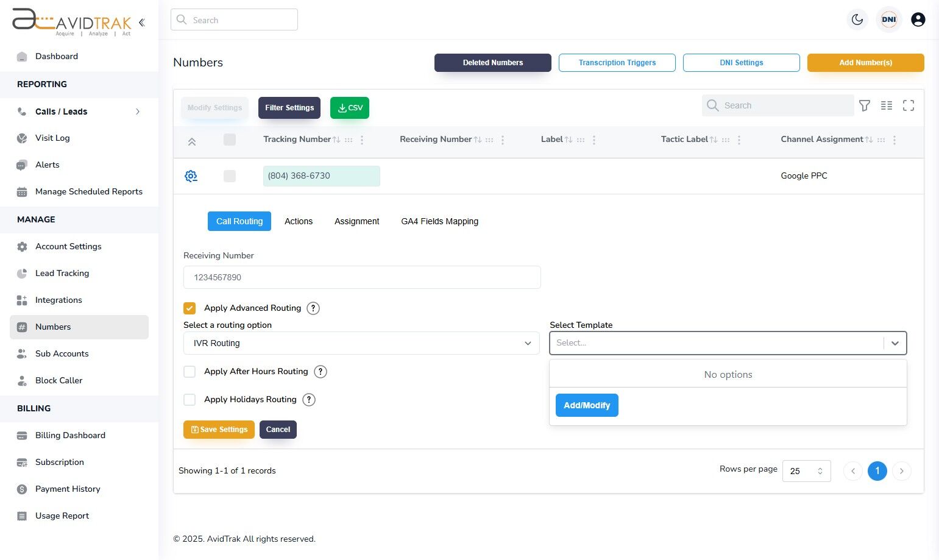The height and width of the screenshot is (560, 939).
Task: Open column density list icon
Action: [x=887, y=105]
